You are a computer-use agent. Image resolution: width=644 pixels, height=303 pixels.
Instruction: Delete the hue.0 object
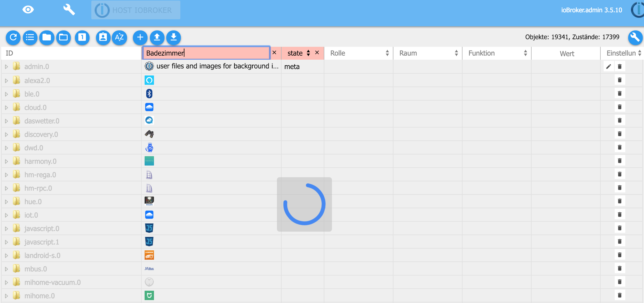620,201
